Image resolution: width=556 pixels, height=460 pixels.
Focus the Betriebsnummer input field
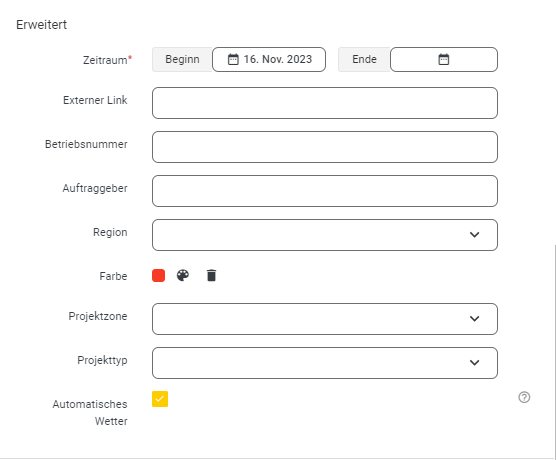pos(325,147)
